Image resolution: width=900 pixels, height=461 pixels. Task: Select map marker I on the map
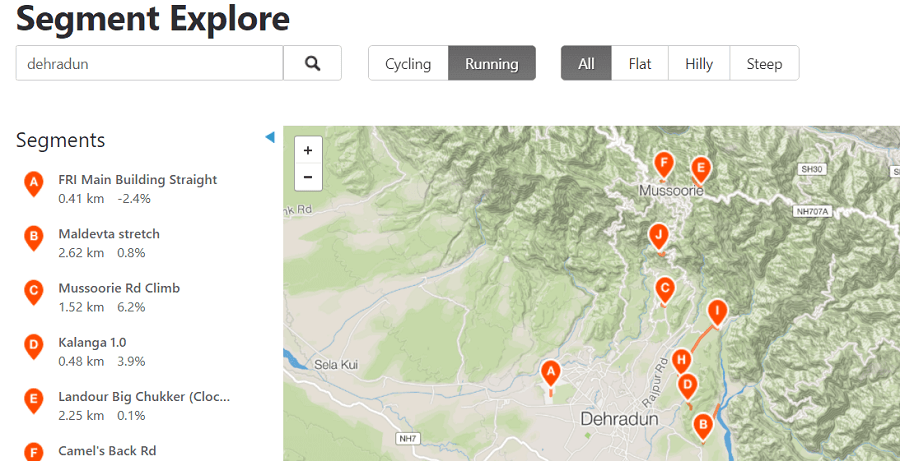tap(717, 312)
